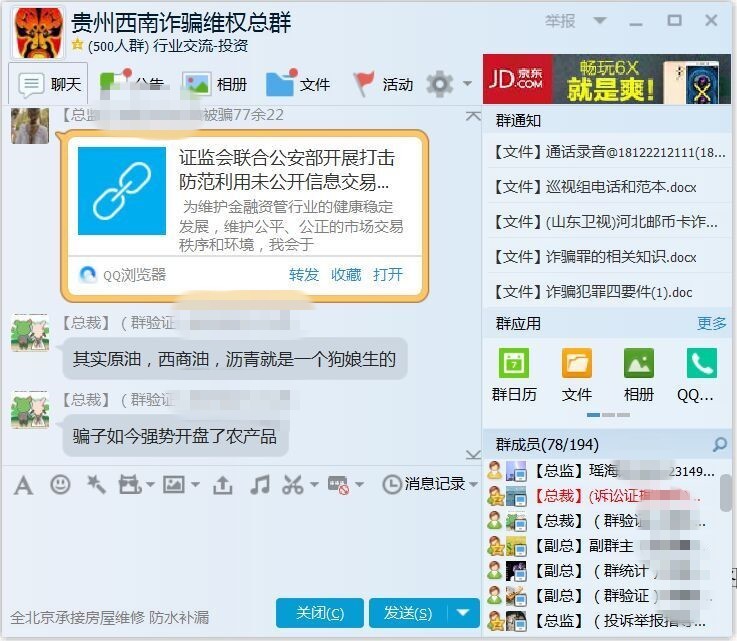Click the member list scrollbar
This screenshot has height=641, width=737.
coord(725,492)
